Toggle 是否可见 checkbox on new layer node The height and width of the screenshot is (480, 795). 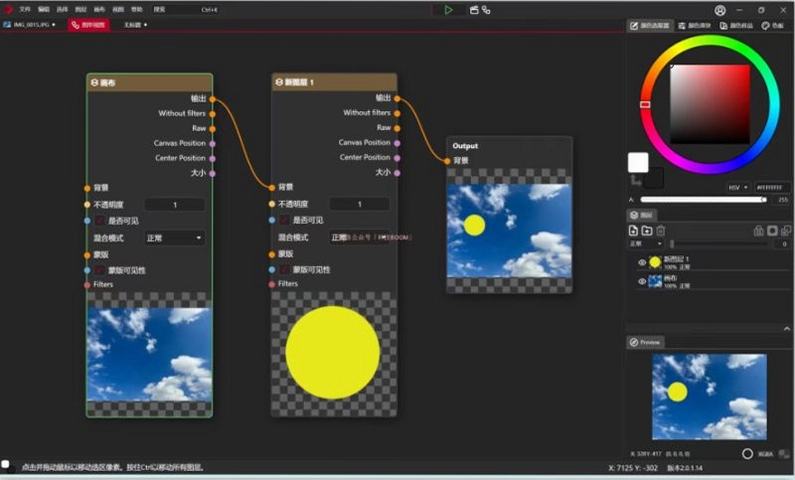[x=284, y=220]
